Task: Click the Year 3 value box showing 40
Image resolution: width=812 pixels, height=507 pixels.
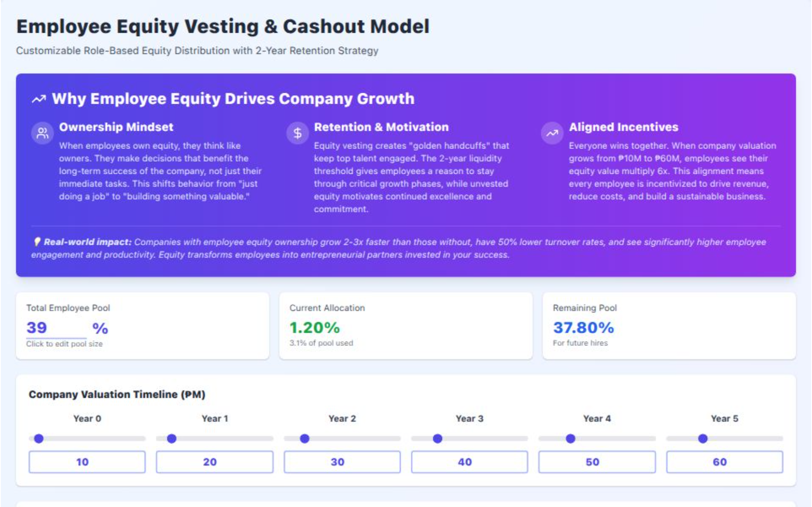Action: pyautogui.click(x=469, y=462)
